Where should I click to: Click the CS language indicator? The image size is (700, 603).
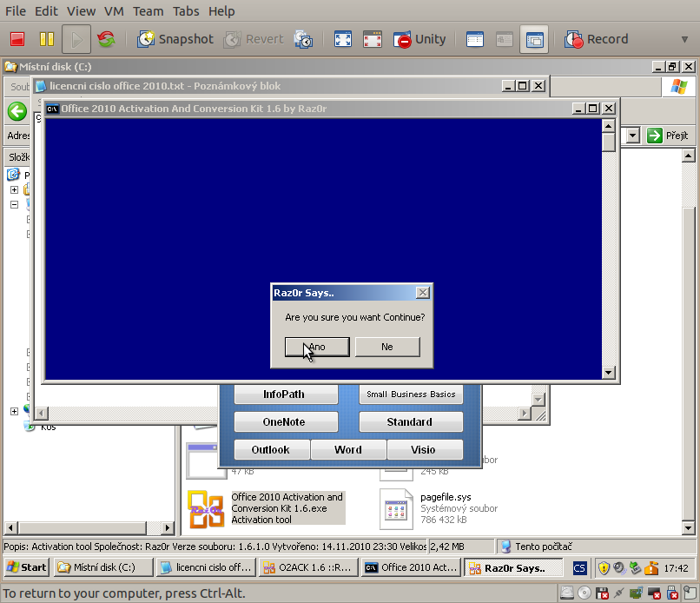tap(579, 568)
